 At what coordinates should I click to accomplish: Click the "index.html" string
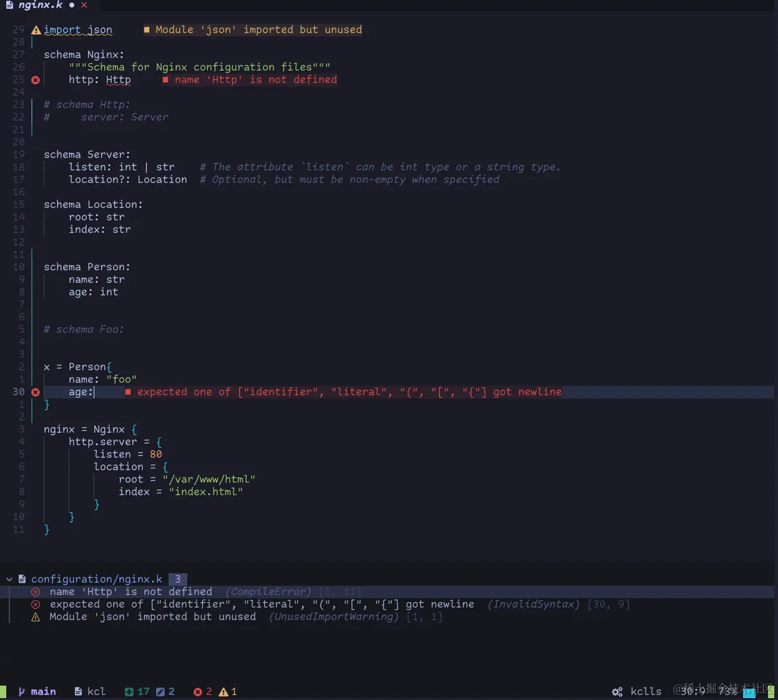(206, 492)
